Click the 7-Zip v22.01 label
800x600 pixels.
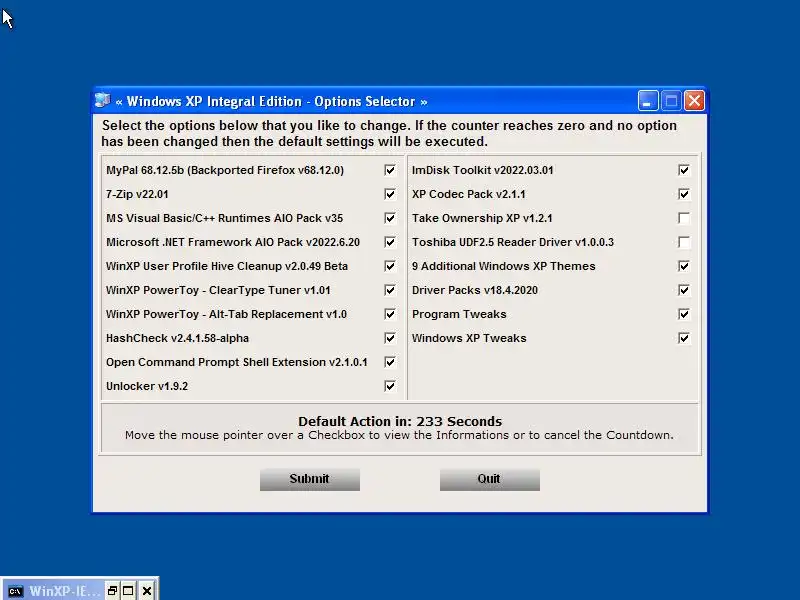137,194
